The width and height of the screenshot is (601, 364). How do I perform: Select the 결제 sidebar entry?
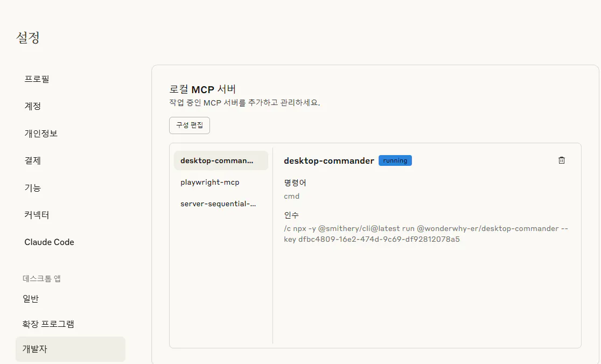coord(32,160)
